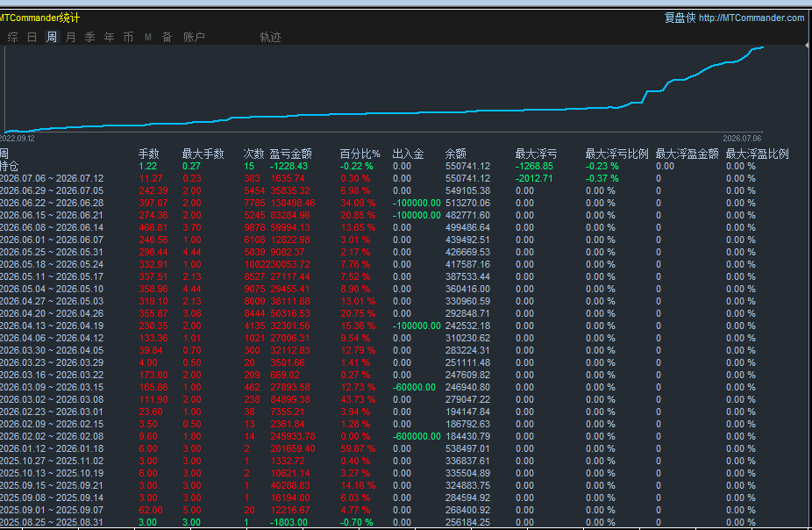Viewport: 812px width, 530px height.
Task: Select the 日 daily statistics tab
Action: pos(32,37)
